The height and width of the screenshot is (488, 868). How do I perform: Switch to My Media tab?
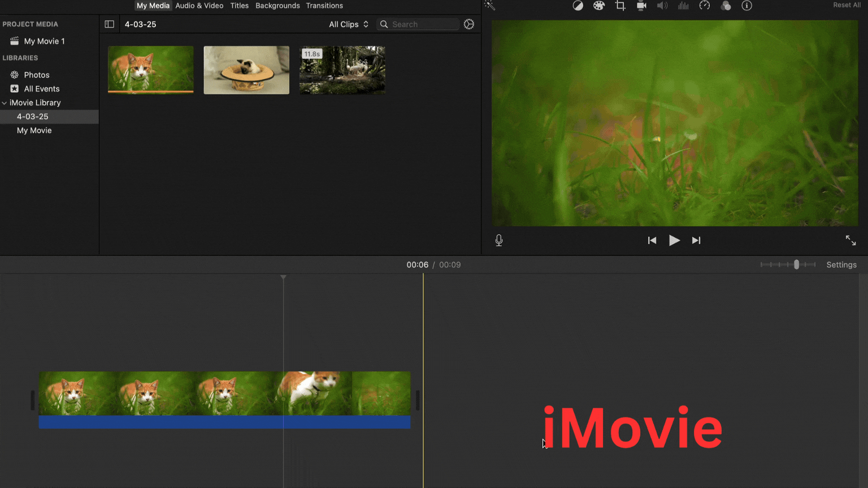(x=153, y=6)
